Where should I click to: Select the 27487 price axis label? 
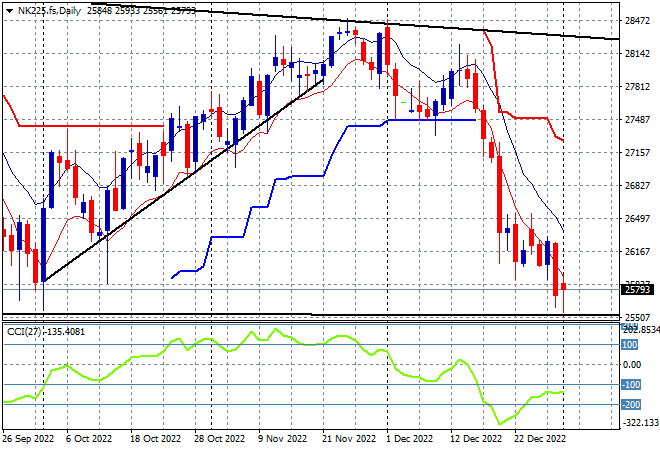pyautogui.click(x=637, y=120)
